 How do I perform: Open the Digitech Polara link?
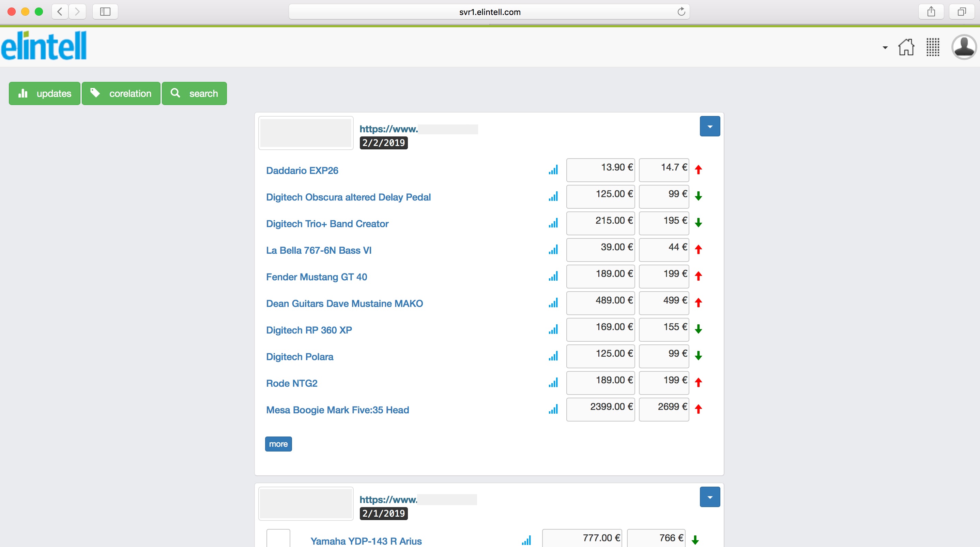300,357
